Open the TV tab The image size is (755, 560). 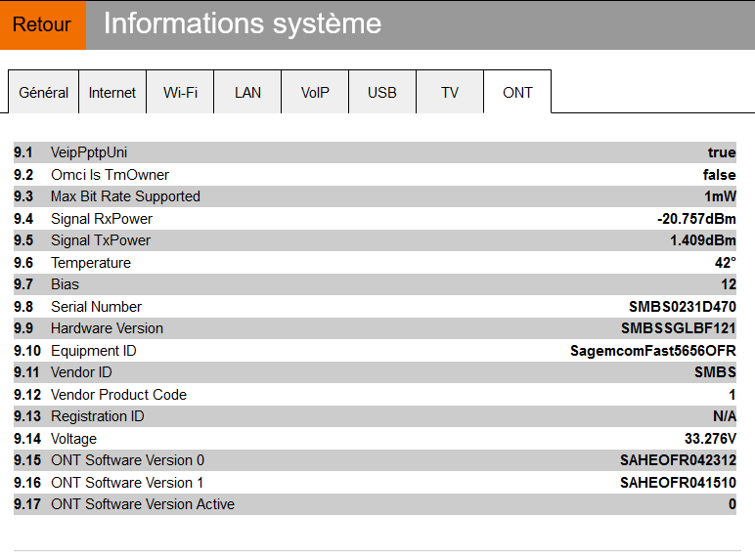pyautogui.click(x=450, y=93)
